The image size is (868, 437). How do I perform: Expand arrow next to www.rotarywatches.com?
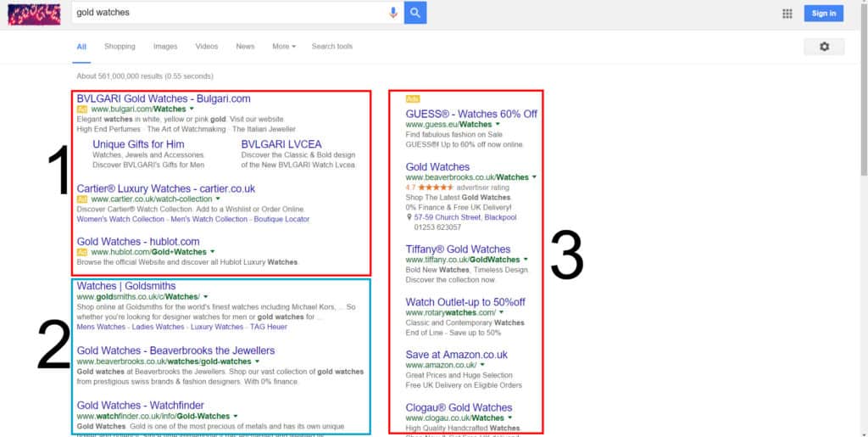(x=501, y=312)
